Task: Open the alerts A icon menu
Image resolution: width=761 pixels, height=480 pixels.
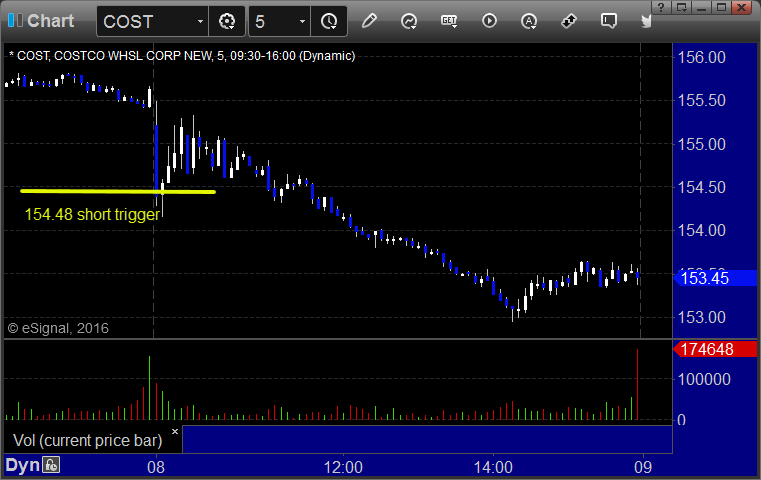Action: click(529, 21)
